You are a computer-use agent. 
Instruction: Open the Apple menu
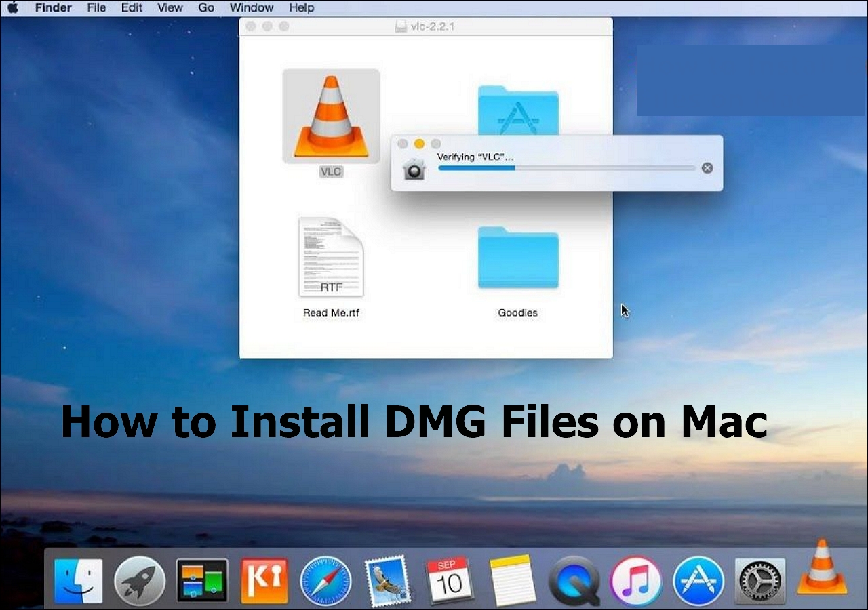point(13,7)
